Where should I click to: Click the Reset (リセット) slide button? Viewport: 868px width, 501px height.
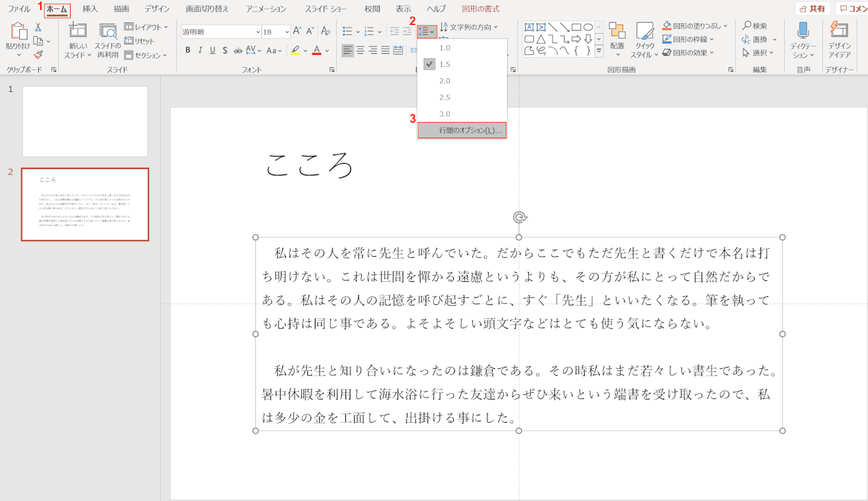pyautogui.click(x=140, y=41)
